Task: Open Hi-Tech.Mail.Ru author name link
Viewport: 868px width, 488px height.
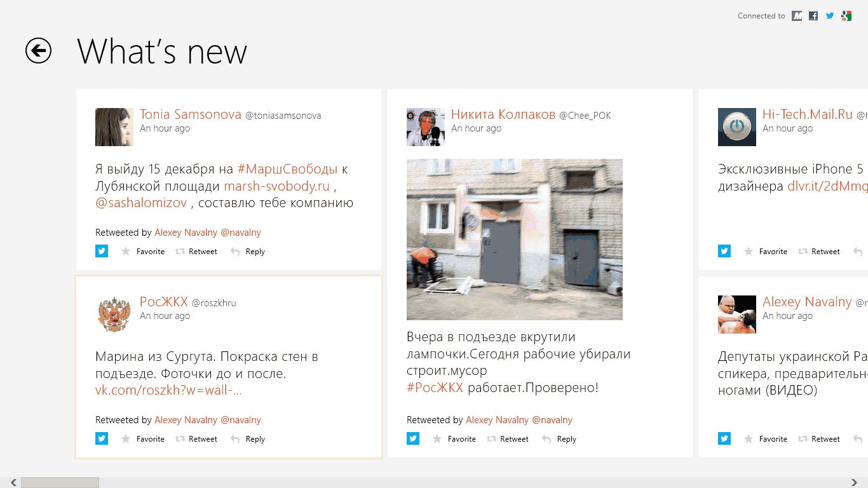Action: 808,114
